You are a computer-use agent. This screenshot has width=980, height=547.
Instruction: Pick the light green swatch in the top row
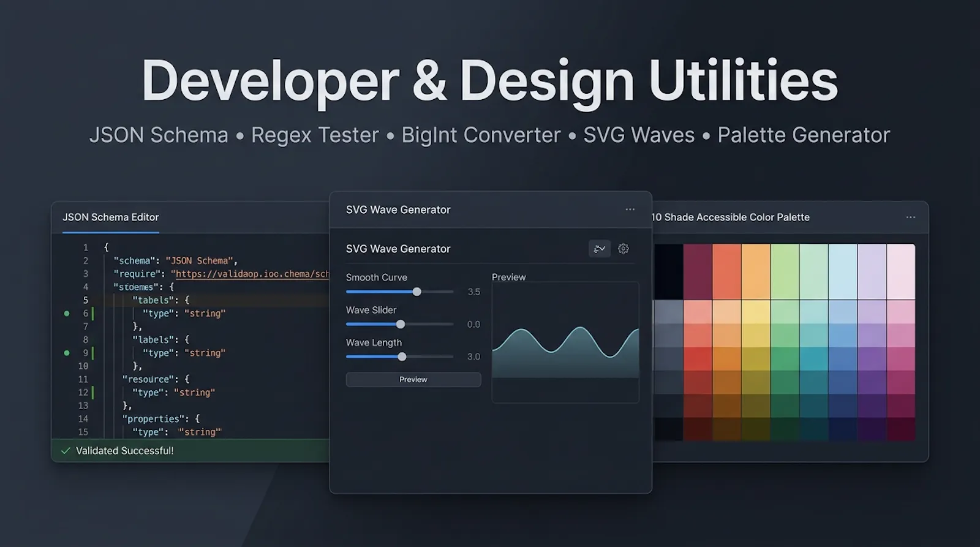785,272
